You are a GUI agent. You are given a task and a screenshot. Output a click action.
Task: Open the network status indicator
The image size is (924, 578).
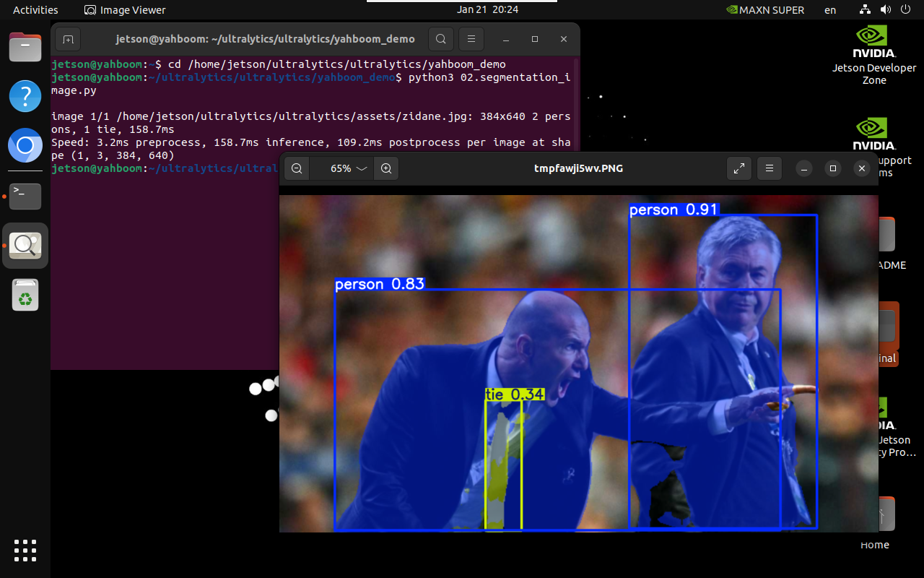click(866, 10)
